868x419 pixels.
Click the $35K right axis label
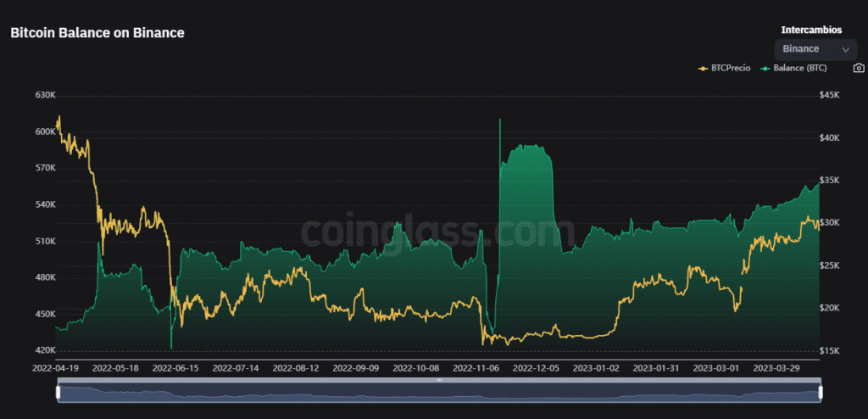pyautogui.click(x=830, y=181)
